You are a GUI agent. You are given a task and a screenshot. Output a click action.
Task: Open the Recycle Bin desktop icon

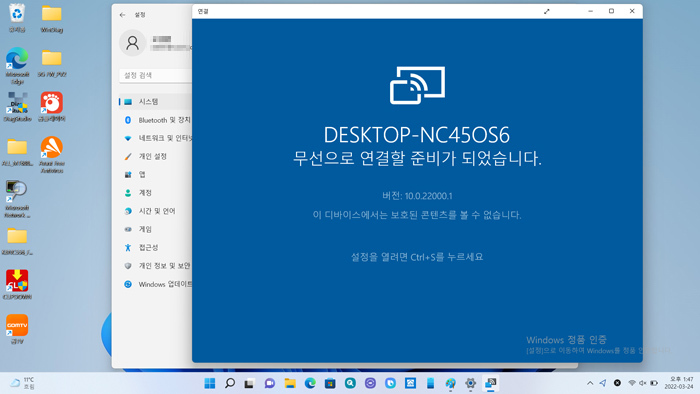pyautogui.click(x=17, y=18)
